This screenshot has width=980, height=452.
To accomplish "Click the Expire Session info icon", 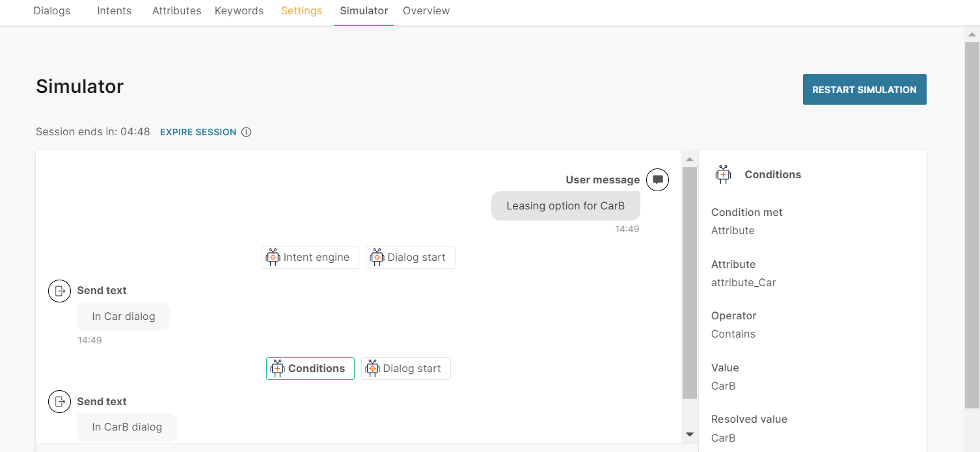I will 247,132.
